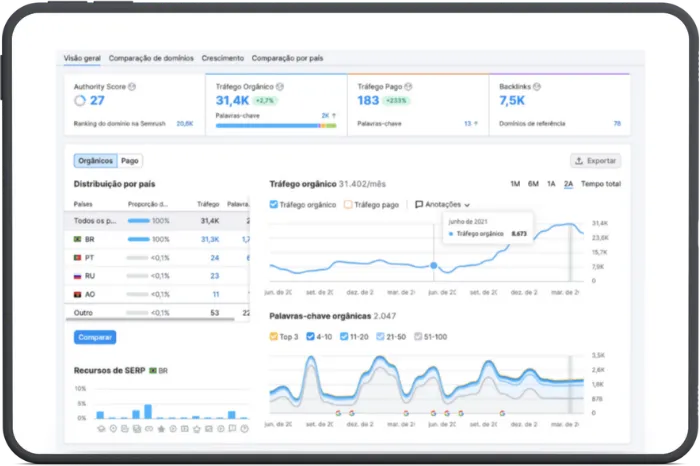Click the 183 paid traffic value
The image size is (700, 466).
(x=368, y=100)
